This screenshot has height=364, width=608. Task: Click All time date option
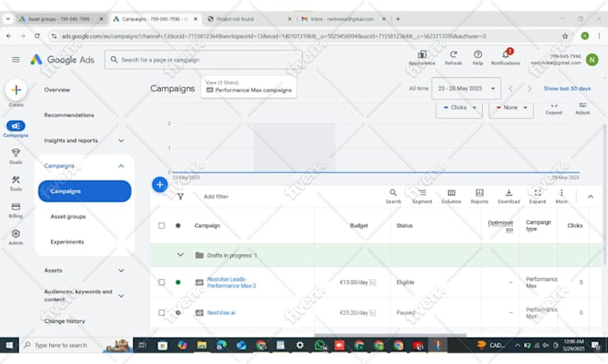(x=418, y=89)
